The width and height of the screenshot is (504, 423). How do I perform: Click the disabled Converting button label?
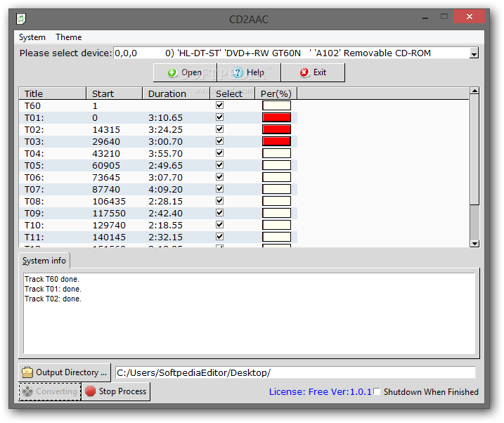(x=56, y=391)
